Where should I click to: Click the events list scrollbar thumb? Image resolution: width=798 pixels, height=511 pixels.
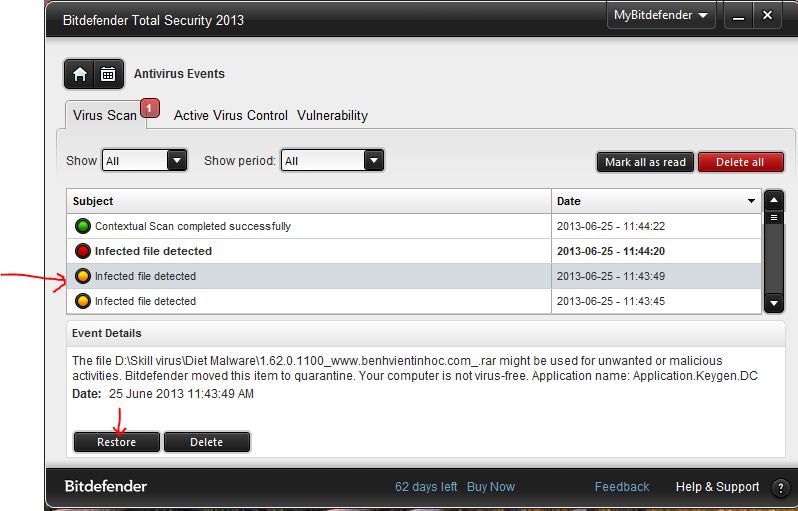(774, 218)
